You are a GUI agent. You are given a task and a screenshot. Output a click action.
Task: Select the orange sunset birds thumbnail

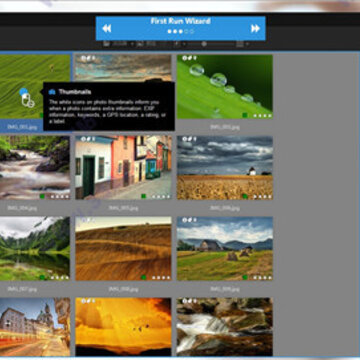pos(123,327)
